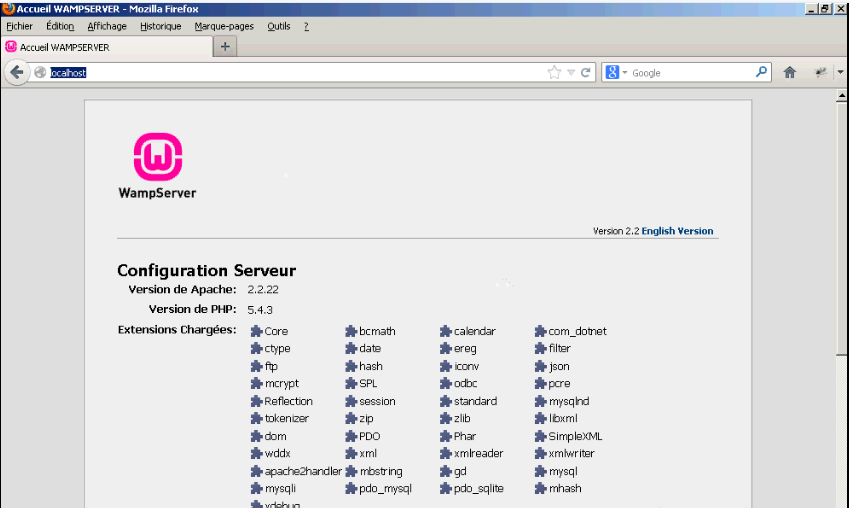This screenshot has width=849, height=508.
Task: Click the site identity globe icon
Action: pyautogui.click(x=40, y=72)
